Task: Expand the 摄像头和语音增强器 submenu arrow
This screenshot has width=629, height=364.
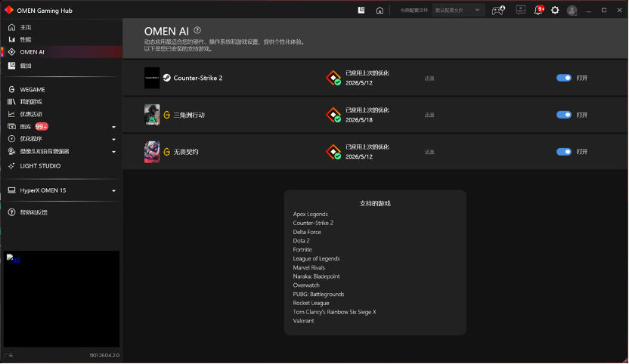Action: click(x=113, y=152)
